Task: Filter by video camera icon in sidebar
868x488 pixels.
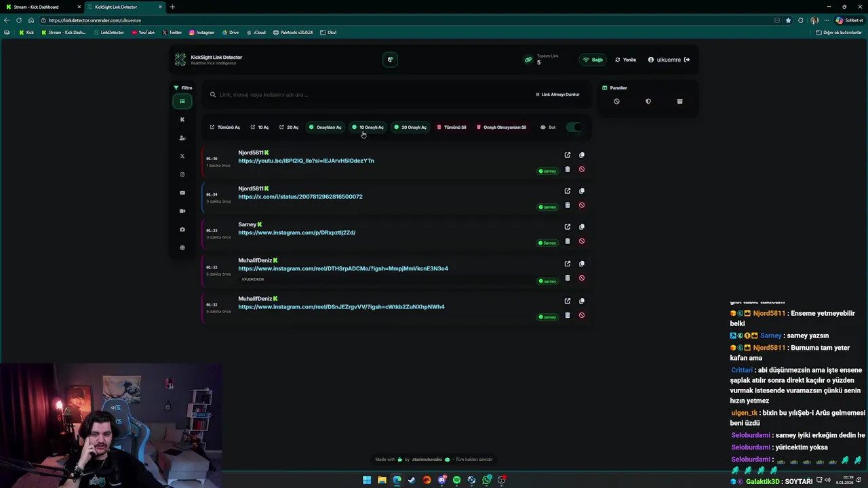Action: coord(182,211)
